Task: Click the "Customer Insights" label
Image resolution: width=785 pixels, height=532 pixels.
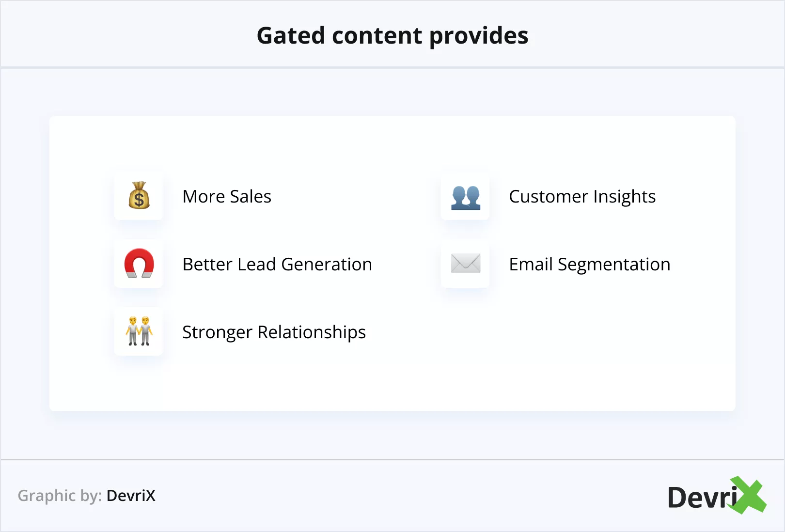Action: [582, 197]
